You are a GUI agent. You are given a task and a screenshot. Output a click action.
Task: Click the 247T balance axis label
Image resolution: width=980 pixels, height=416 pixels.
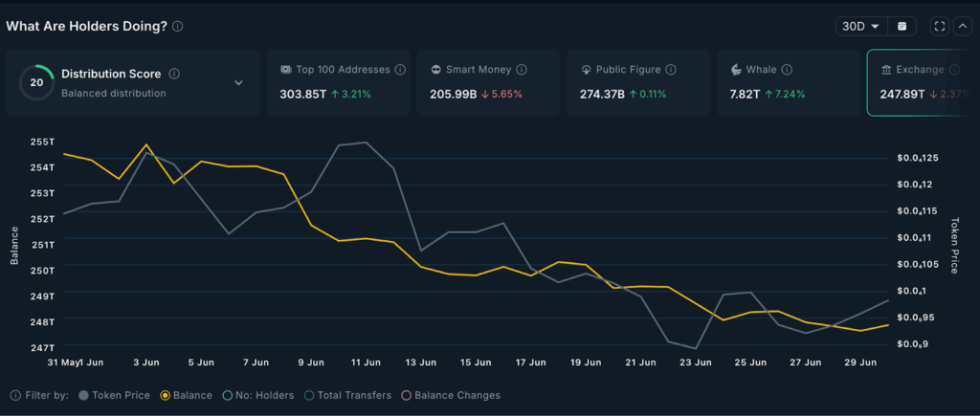[x=42, y=346]
